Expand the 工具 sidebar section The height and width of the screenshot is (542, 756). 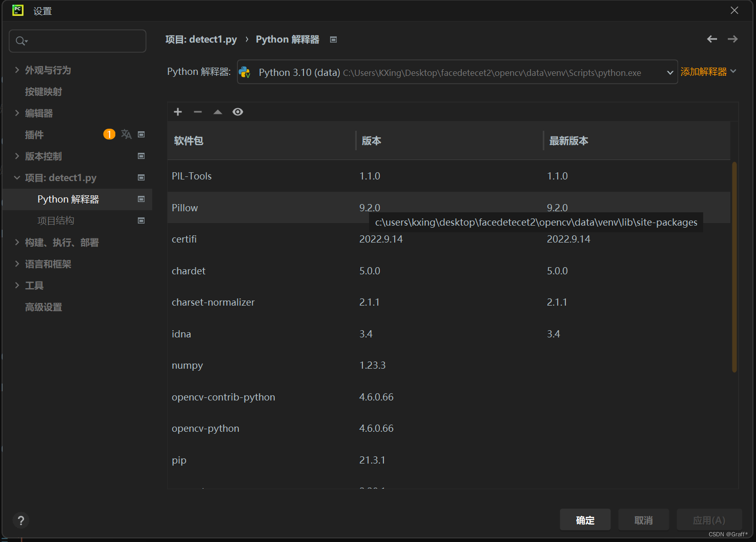(x=34, y=286)
